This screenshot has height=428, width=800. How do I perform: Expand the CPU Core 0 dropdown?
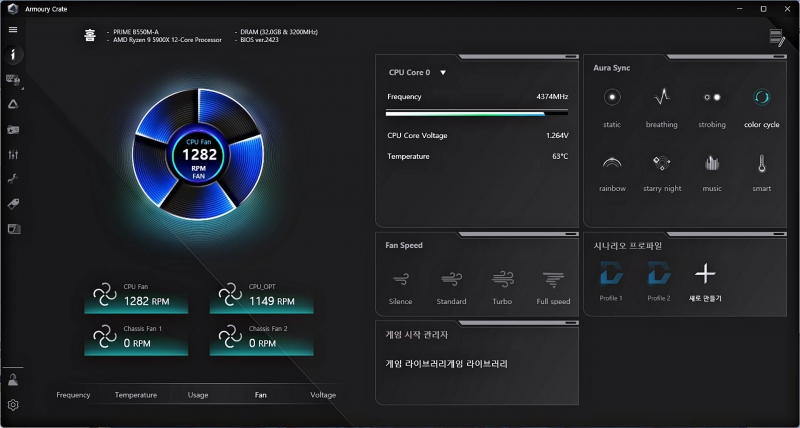click(x=443, y=72)
